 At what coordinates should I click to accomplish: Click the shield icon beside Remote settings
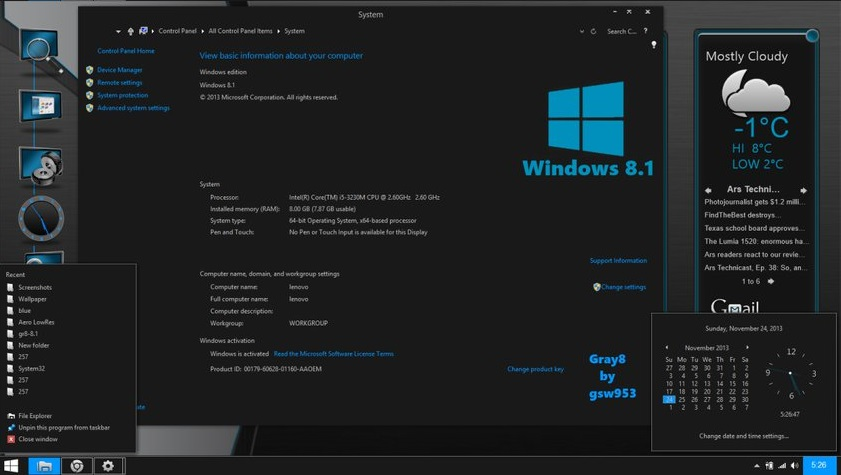click(x=90, y=83)
